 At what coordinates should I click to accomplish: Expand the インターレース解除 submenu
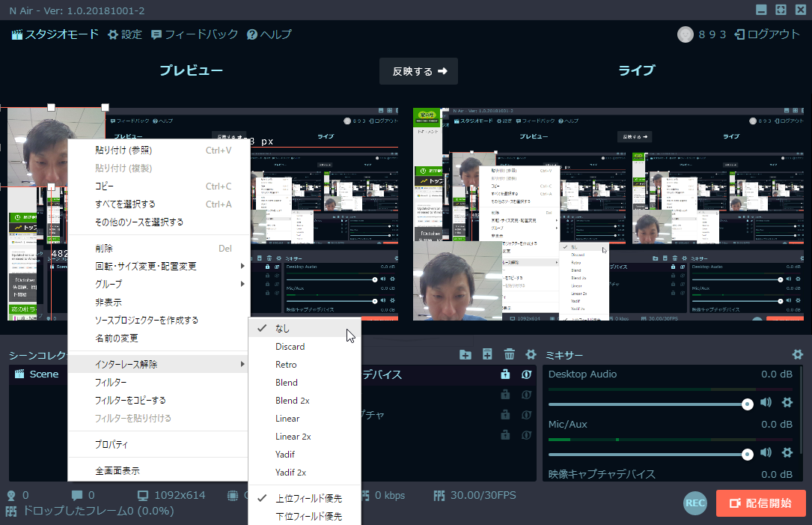(x=159, y=364)
